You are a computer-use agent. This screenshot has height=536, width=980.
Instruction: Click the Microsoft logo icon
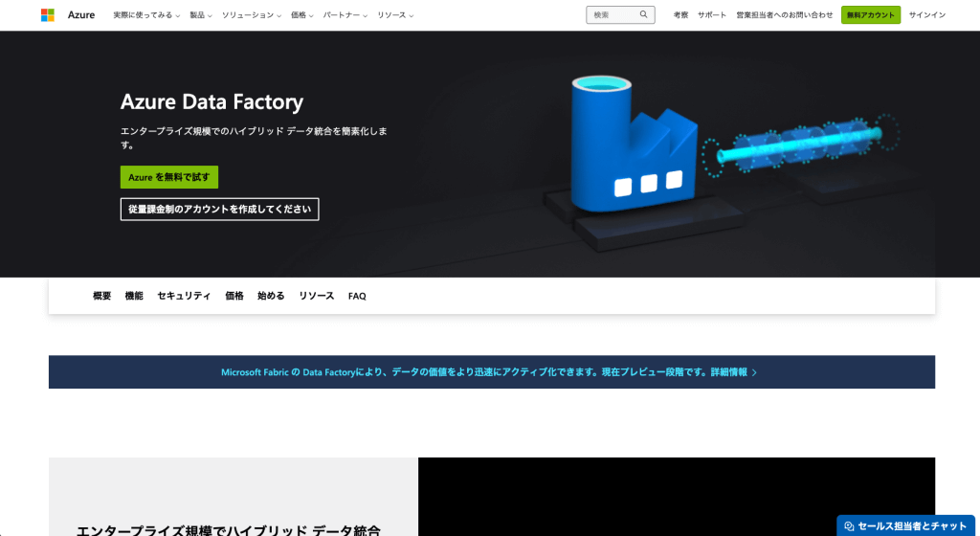click(48, 15)
